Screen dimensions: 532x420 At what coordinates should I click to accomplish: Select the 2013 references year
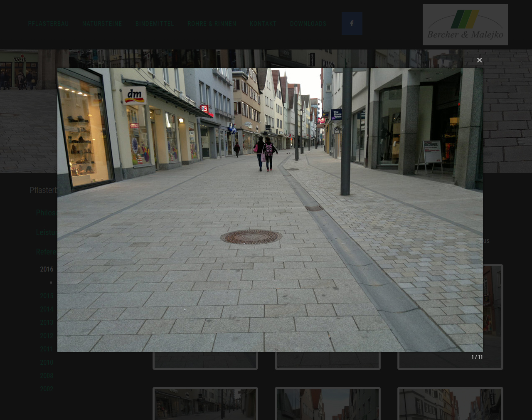[x=47, y=322]
